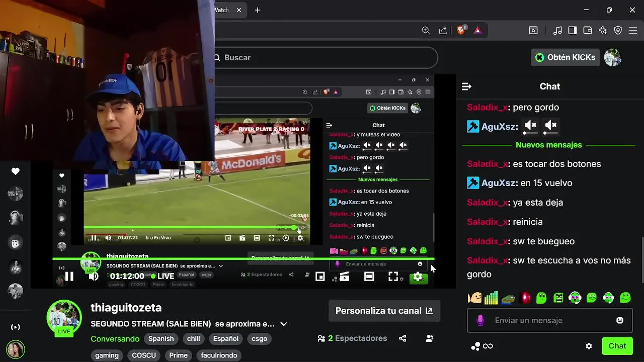
Task: Mute the nested inner player volume
Action: [x=108, y=238]
